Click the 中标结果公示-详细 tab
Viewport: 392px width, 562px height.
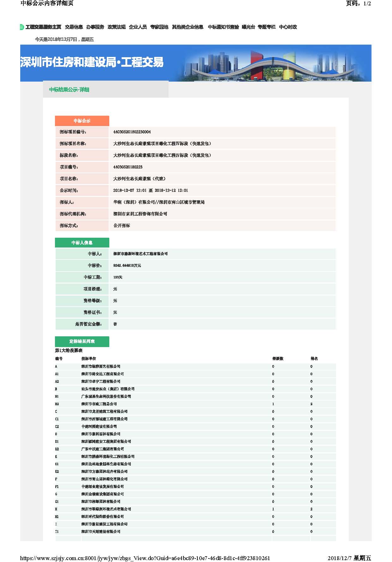tap(69, 90)
